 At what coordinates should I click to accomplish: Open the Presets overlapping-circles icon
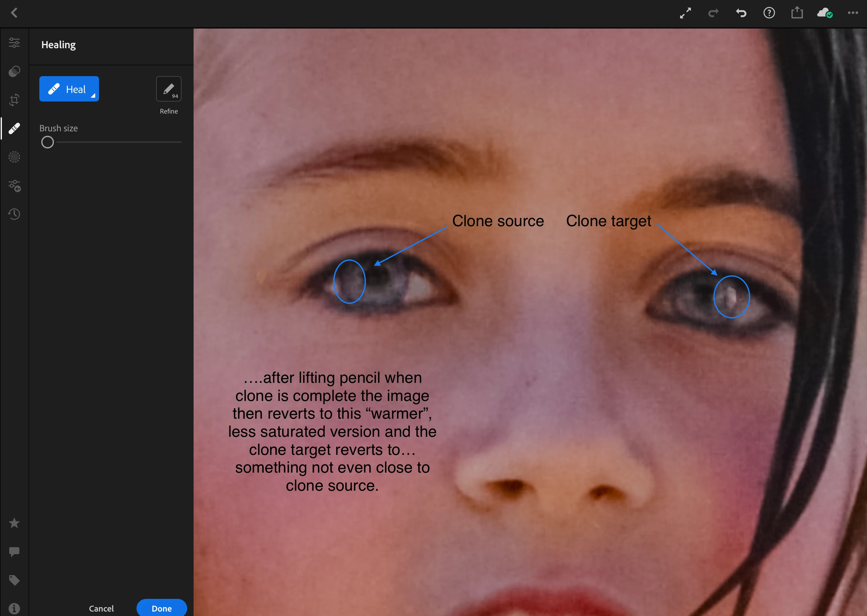(14, 71)
